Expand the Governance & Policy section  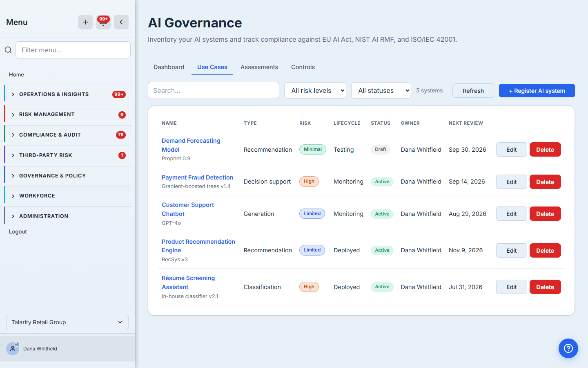pyautogui.click(x=67, y=176)
